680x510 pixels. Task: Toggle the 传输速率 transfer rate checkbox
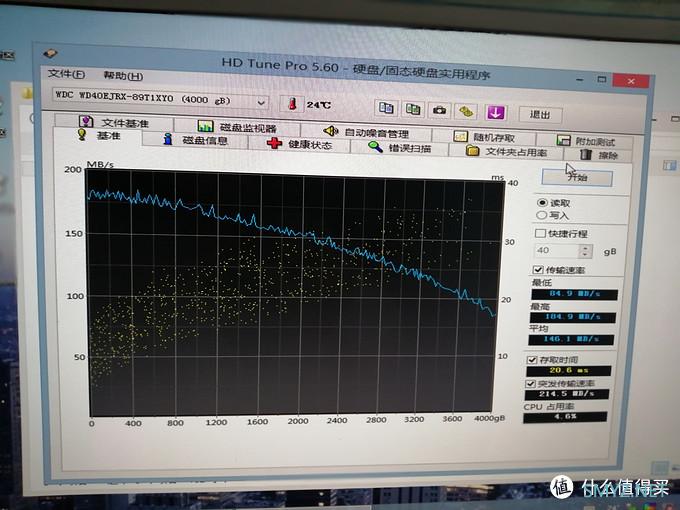click(x=538, y=270)
